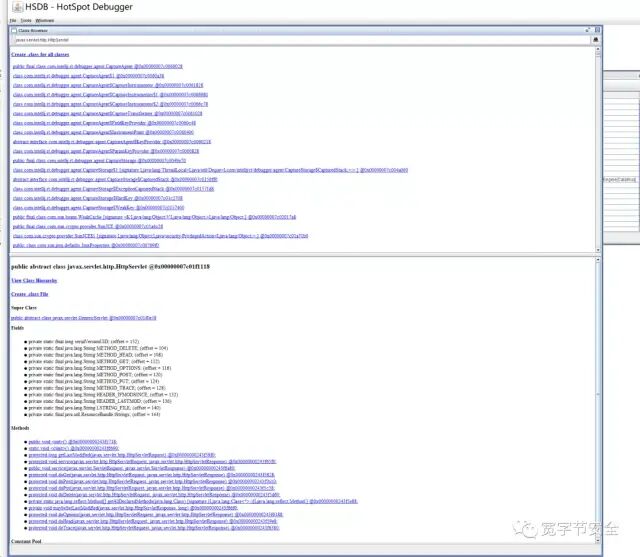Screen dimensions: 640x557
Task: Select the LSTRING_FILE field text
Action: pos(95,408)
